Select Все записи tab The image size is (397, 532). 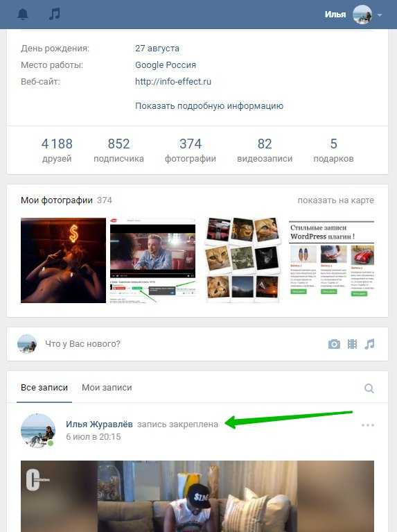[x=44, y=388]
